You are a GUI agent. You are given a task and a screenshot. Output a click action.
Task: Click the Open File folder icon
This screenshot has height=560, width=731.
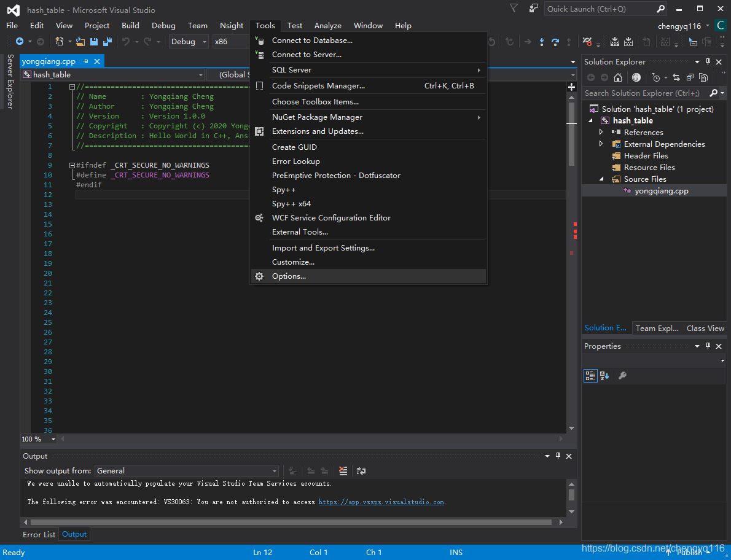80,42
